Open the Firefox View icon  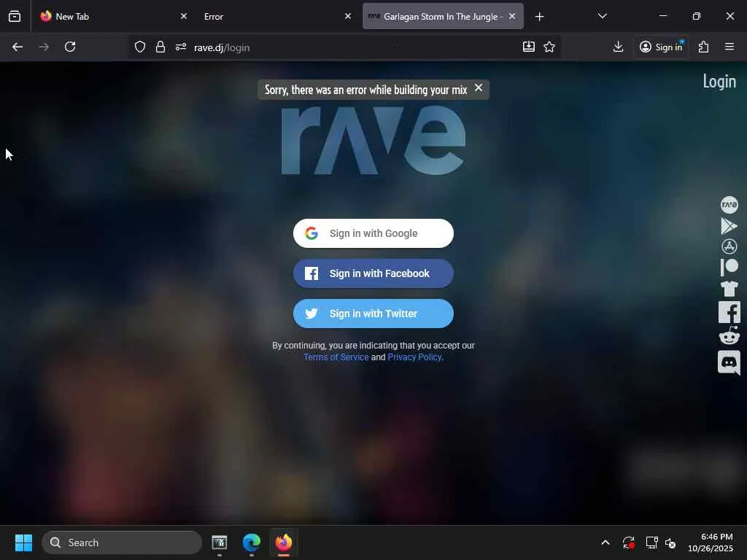pyautogui.click(x=15, y=16)
